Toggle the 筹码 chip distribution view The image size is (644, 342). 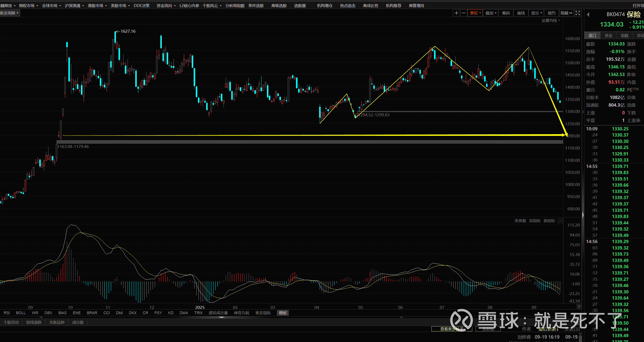pyautogui.click(x=506, y=13)
